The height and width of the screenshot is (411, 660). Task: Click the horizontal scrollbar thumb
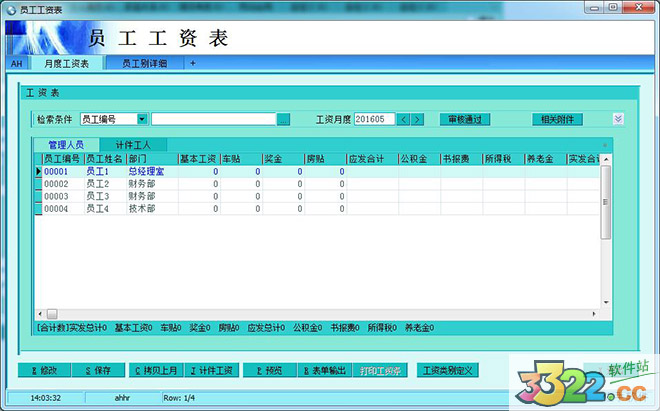[52, 314]
